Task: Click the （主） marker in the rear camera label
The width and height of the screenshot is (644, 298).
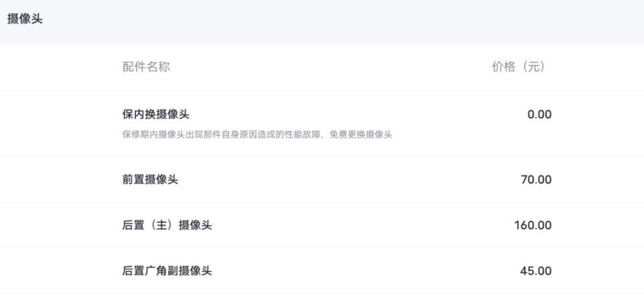Action: (161, 226)
